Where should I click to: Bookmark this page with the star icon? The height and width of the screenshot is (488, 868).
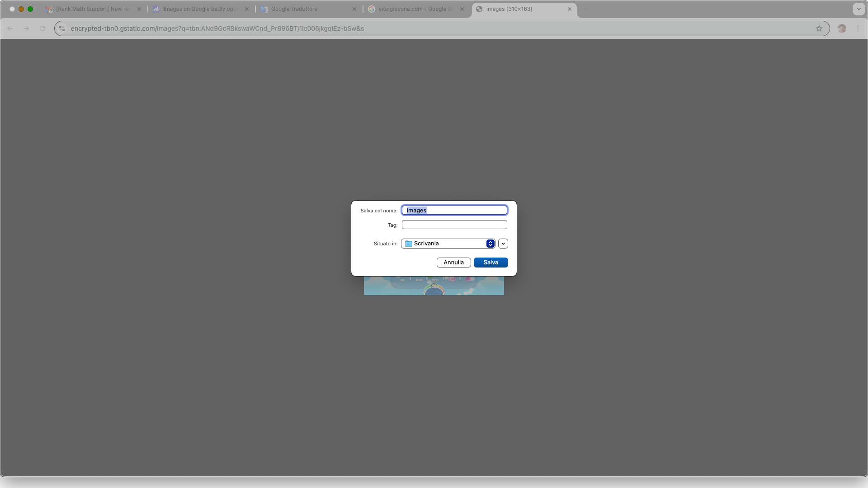coord(819,28)
